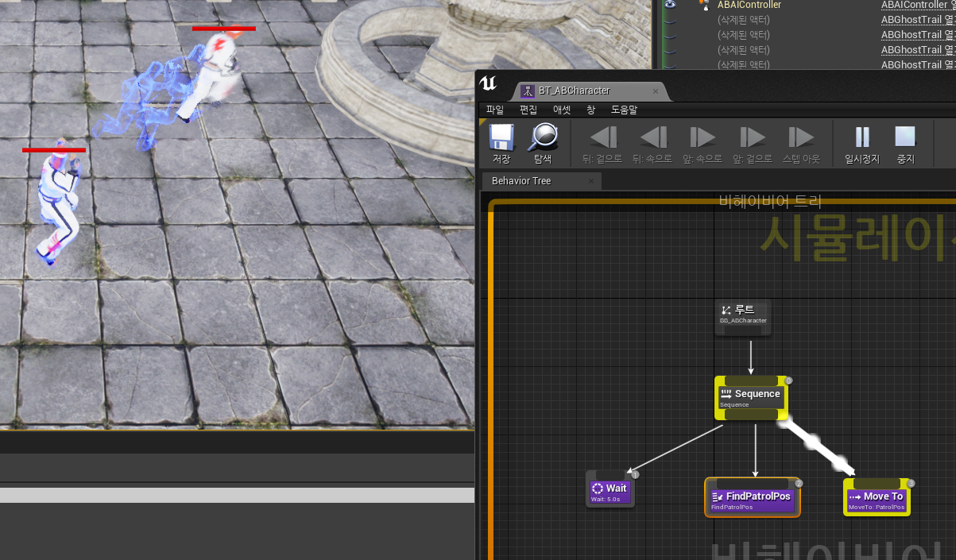
Task: Click ABAIController name in outliner
Action: pos(749,5)
